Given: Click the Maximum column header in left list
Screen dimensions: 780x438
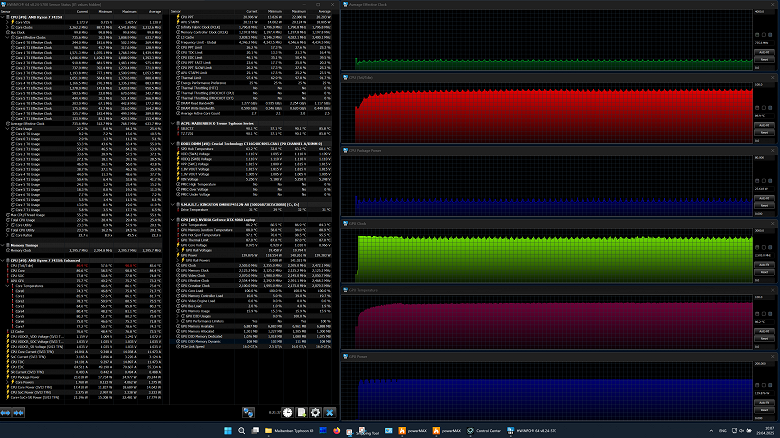Looking at the screenshot, I should click(129, 11).
